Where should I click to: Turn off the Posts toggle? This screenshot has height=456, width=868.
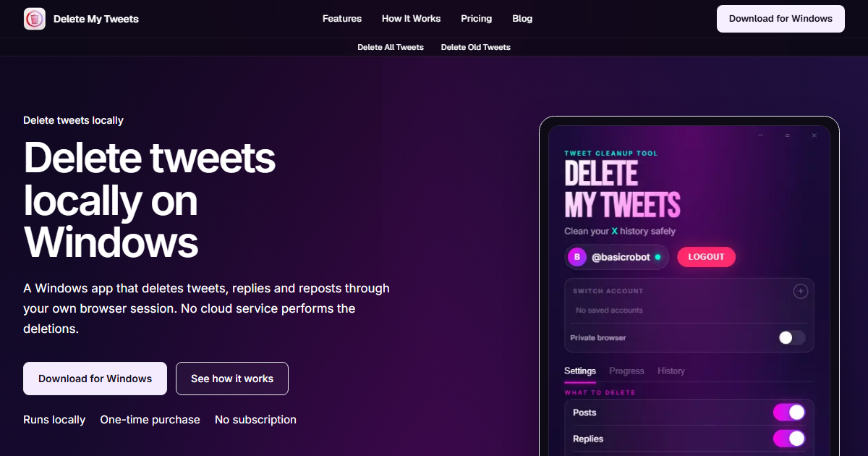click(x=789, y=413)
